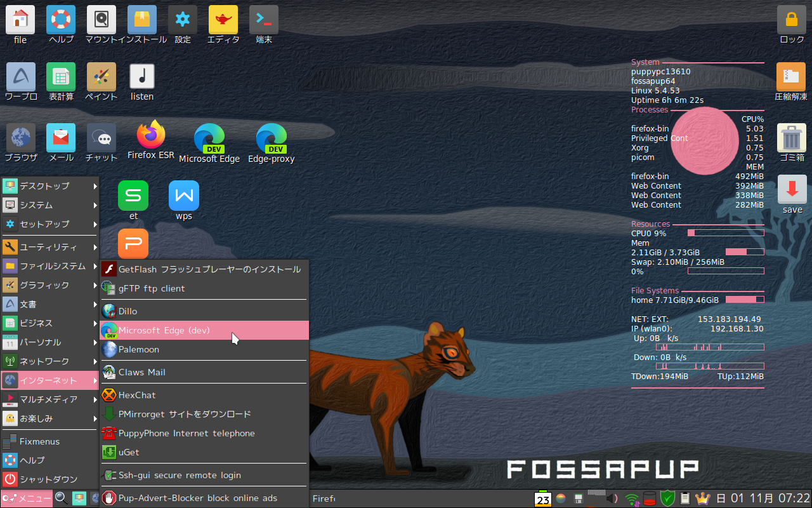
Task: Click the ロック screen lock icon
Action: [791, 19]
